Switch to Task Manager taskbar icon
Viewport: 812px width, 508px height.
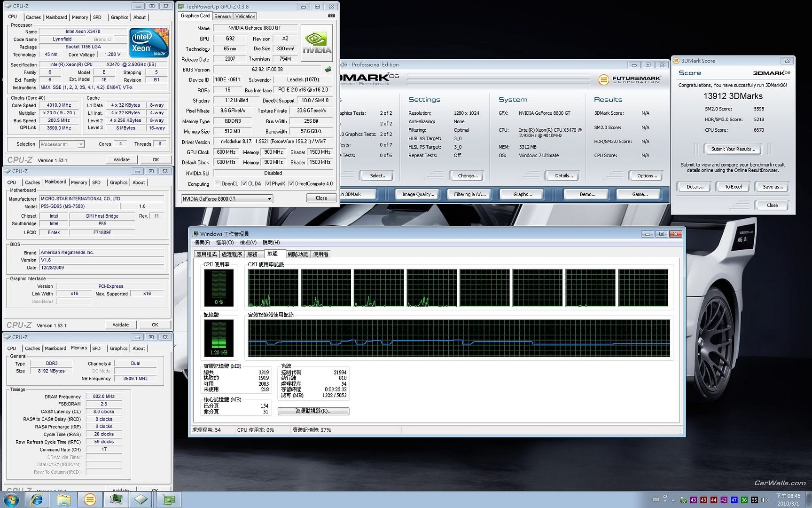point(116,500)
